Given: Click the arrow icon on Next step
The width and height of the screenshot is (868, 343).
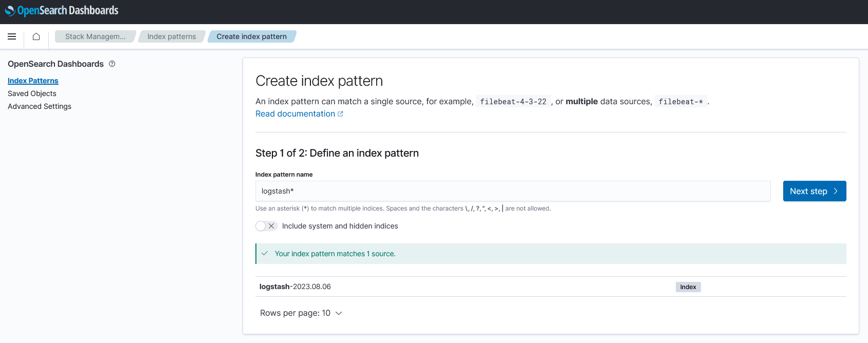Looking at the screenshot, I should point(836,191).
